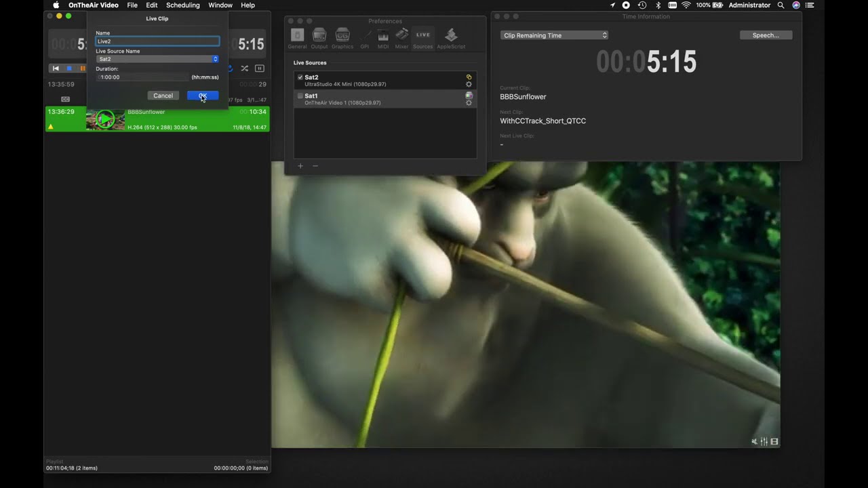Open Time Machine menu bar icon
This screenshot has height=488, width=868.
point(642,5)
